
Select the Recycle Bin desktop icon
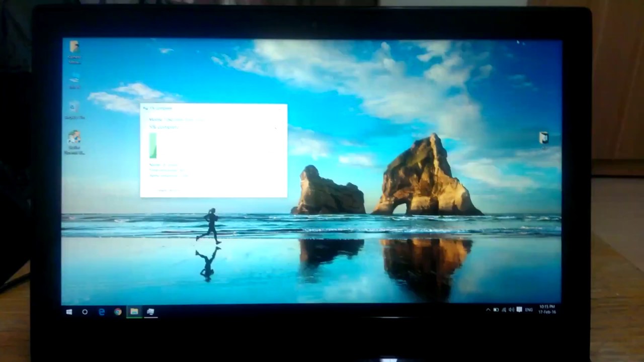[x=74, y=111]
